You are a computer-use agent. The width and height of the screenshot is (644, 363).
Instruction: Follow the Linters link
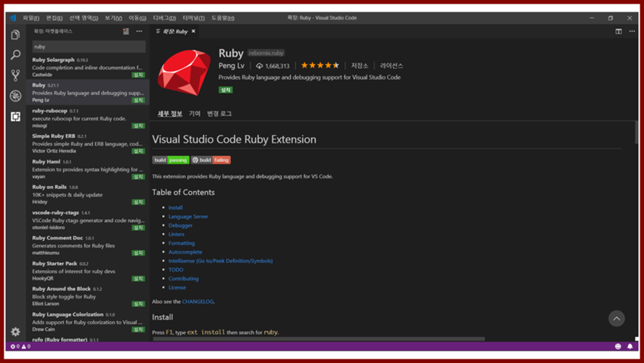[x=176, y=234]
